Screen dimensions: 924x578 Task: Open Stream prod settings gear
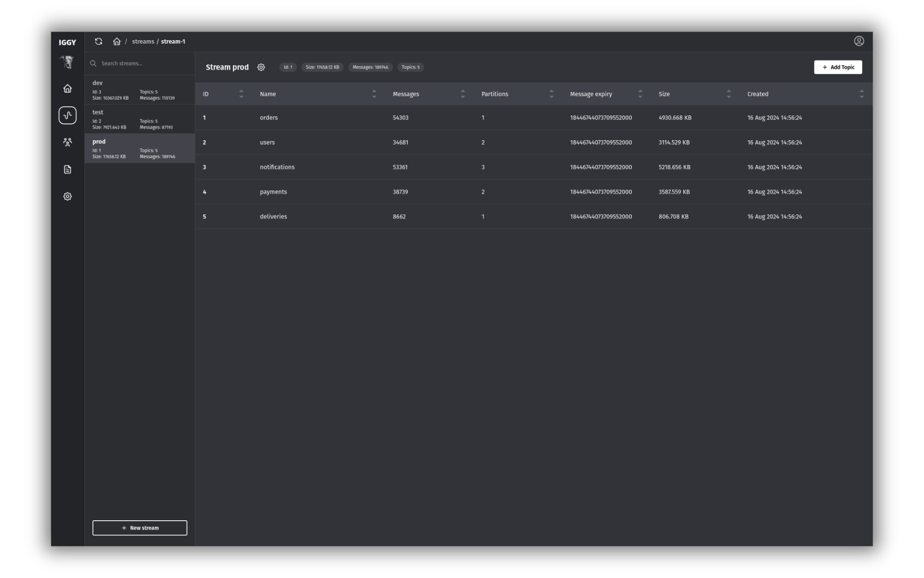coord(261,67)
